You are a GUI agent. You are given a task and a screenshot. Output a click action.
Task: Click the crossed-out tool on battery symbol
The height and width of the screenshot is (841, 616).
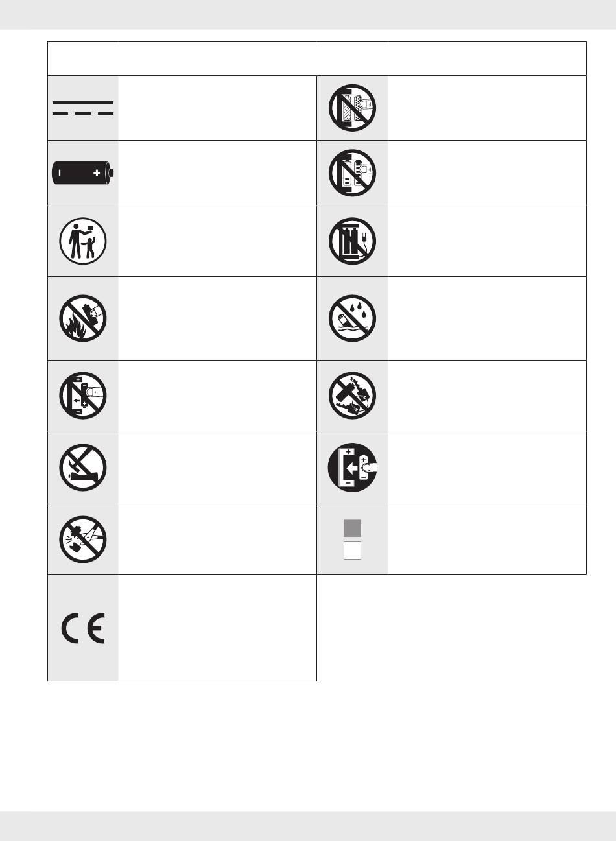coord(83,468)
